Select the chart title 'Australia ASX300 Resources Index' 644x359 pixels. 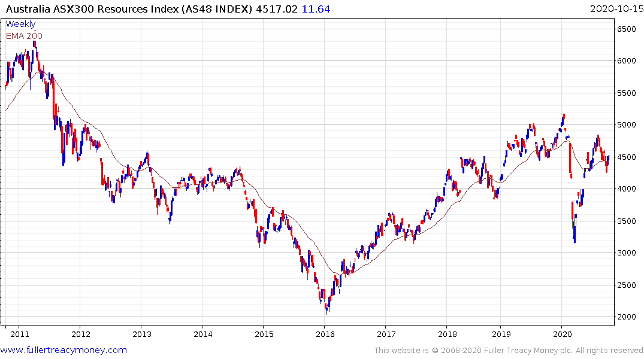(92, 9)
